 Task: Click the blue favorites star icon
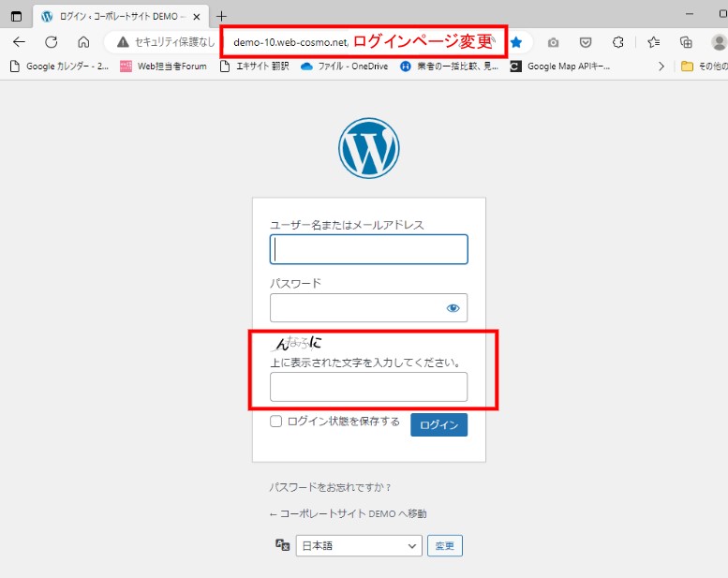(x=516, y=42)
